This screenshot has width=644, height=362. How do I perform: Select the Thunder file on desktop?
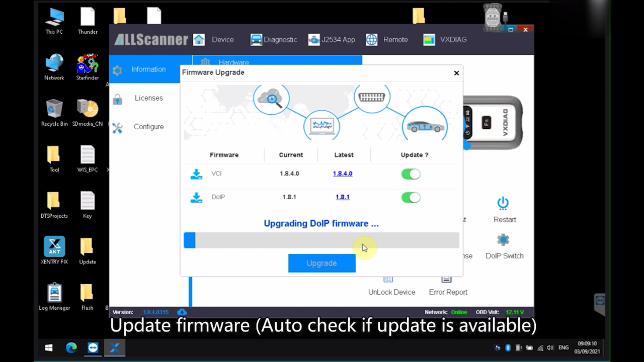coord(88,22)
